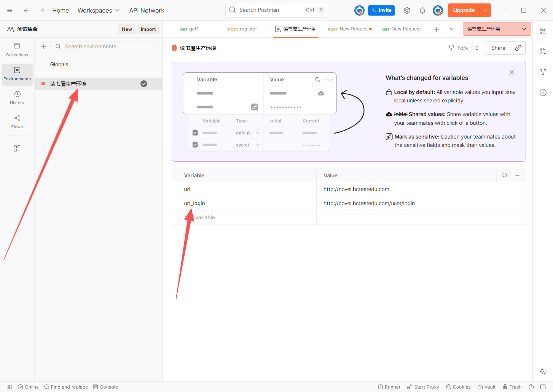Click the value http://novel.hctestedu.com
Screen dimensions: 553x392
[356, 189]
